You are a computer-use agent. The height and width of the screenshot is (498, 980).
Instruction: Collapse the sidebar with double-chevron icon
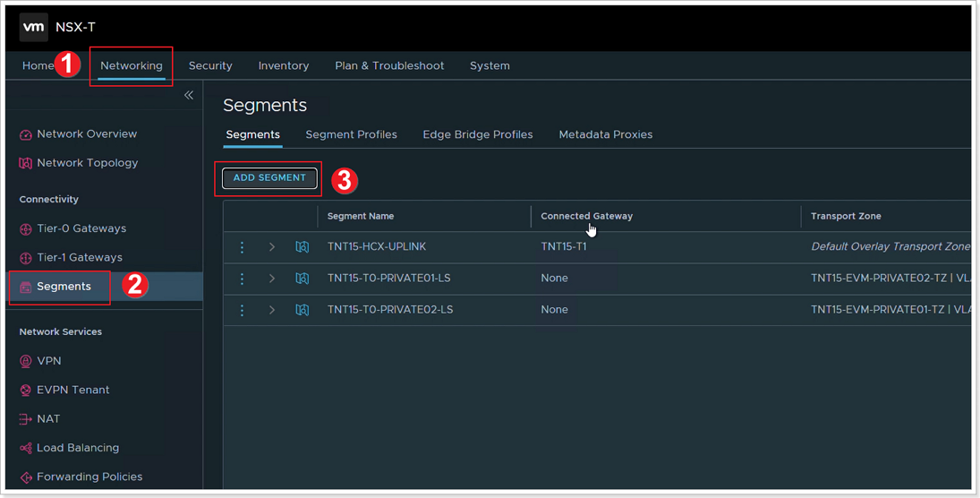coord(189,95)
